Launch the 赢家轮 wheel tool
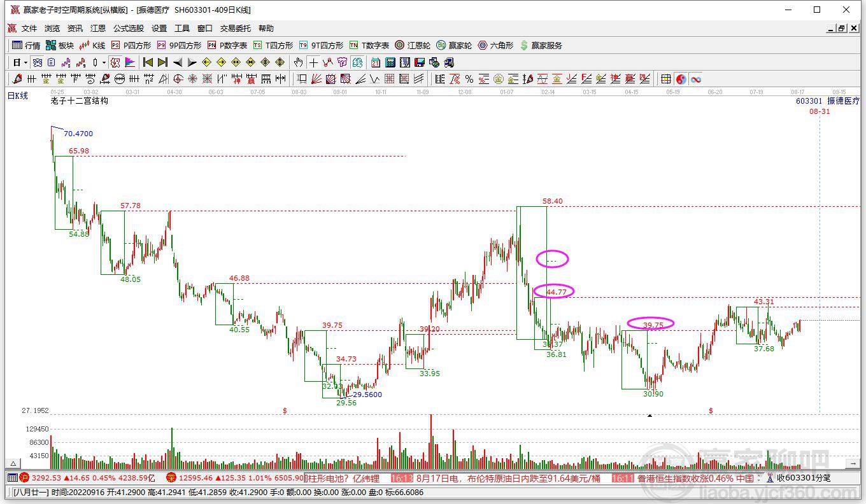Screen dimensions: 866x504 pyautogui.click(x=454, y=45)
